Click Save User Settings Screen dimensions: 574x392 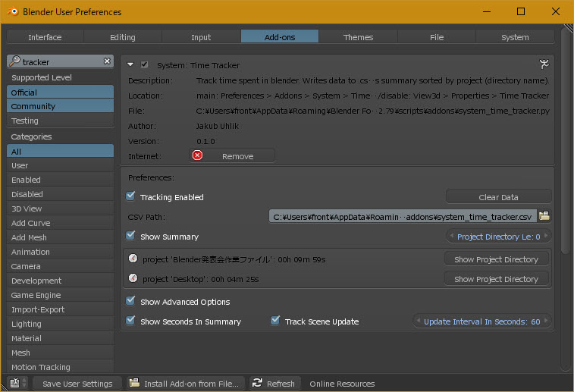pyautogui.click(x=77, y=383)
